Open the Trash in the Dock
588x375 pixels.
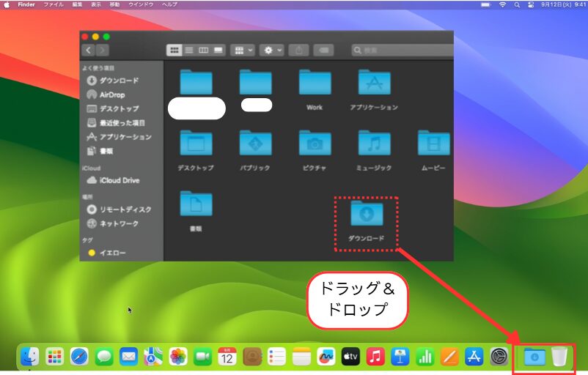click(x=559, y=357)
